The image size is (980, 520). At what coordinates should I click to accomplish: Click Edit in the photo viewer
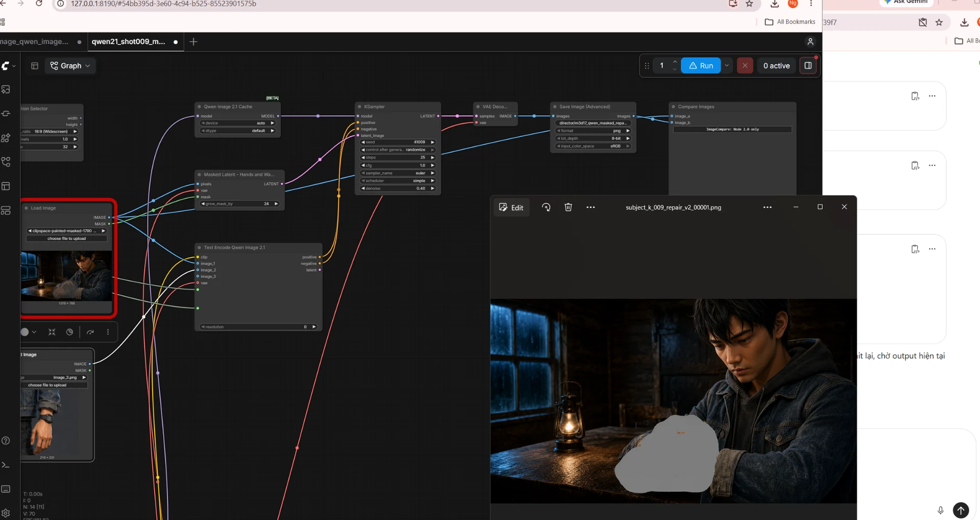[x=511, y=207]
